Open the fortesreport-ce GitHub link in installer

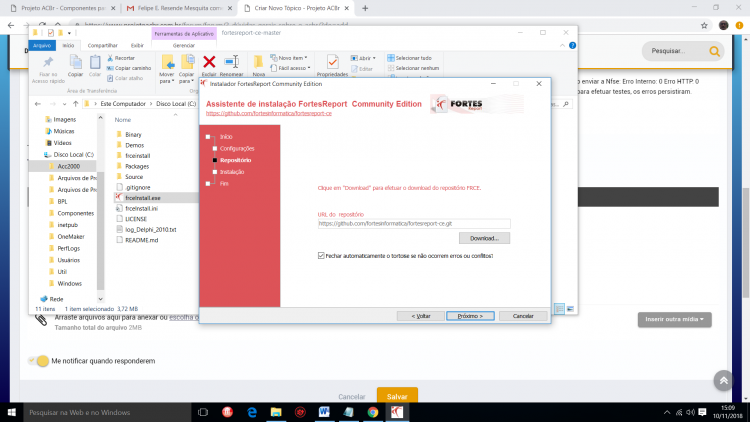point(269,113)
